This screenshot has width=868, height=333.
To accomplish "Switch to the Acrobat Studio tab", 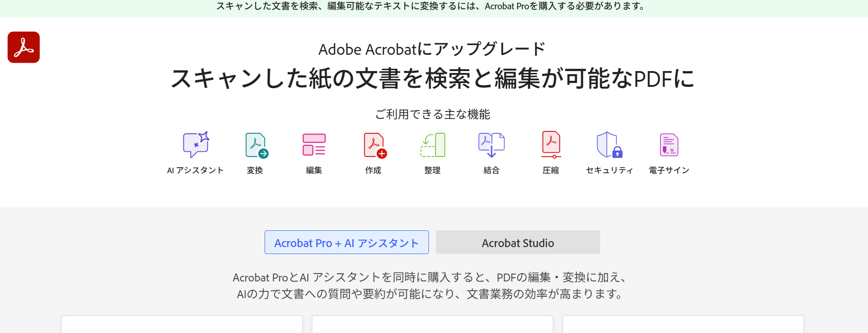I will point(518,242).
